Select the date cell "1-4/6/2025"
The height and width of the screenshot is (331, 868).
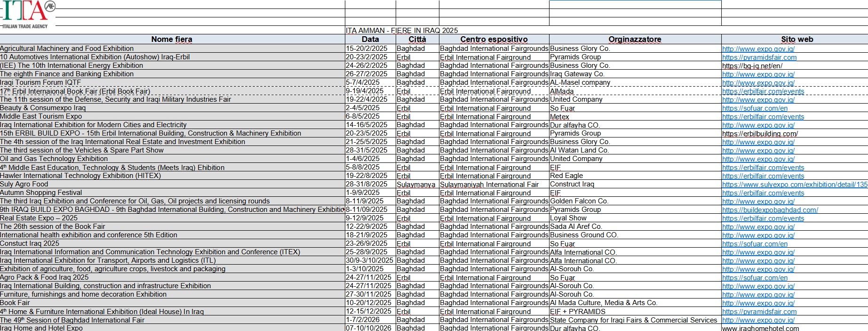click(x=370, y=159)
